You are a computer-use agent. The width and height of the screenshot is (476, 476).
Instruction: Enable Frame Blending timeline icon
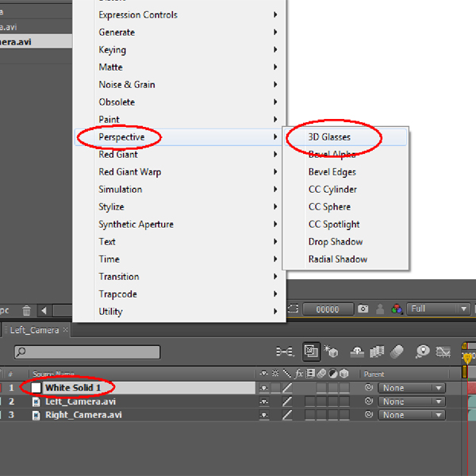click(x=378, y=351)
